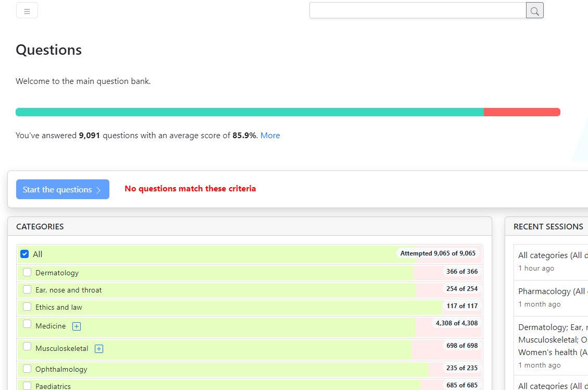Expand the Musculoskeletal subcategories
The image size is (588, 390).
[98, 348]
